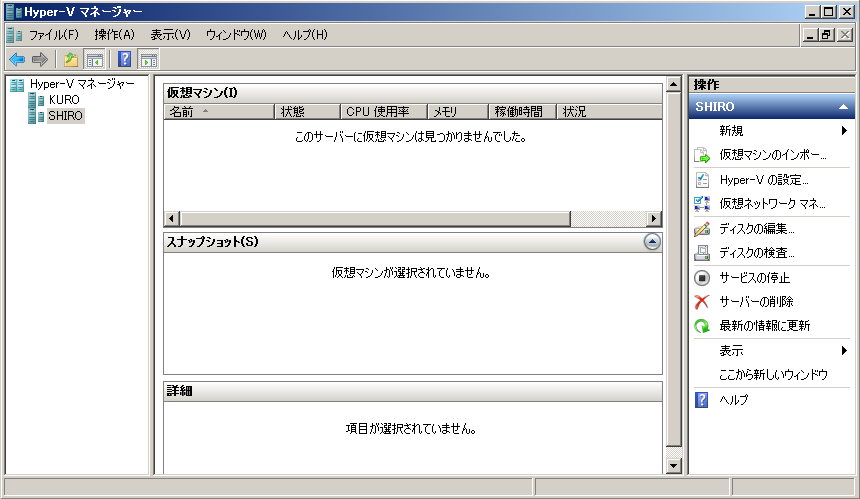Click the Forward arrow toolbar icon
This screenshot has width=860, height=499.
(x=40, y=59)
